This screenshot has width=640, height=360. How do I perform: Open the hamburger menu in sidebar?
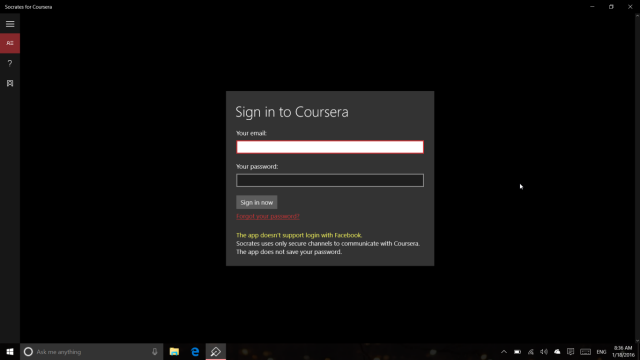[10, 24]
